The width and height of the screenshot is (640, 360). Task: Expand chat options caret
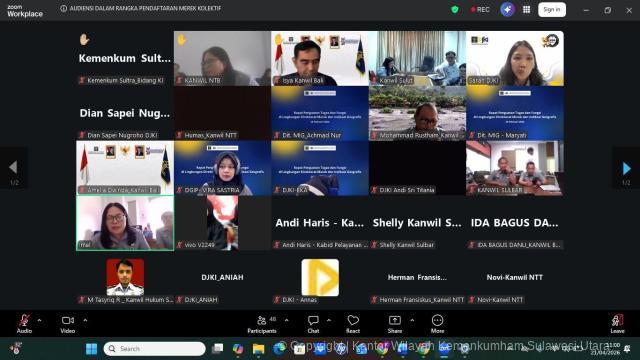[329, 320]
